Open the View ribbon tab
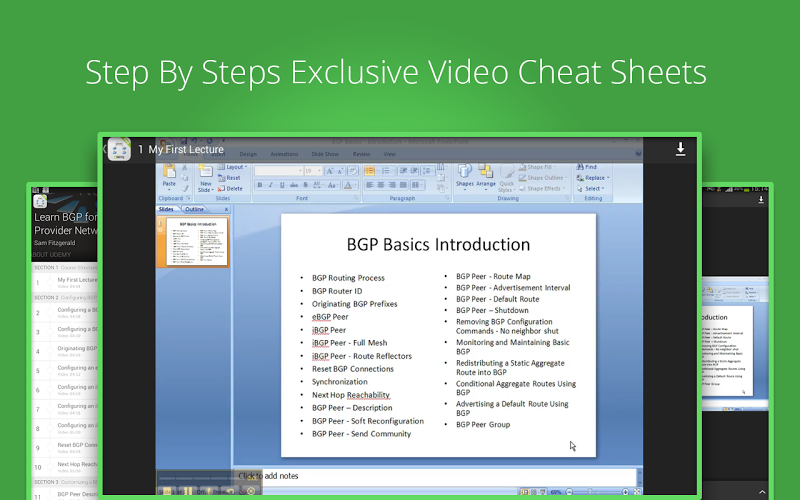 tap(389, 154)
